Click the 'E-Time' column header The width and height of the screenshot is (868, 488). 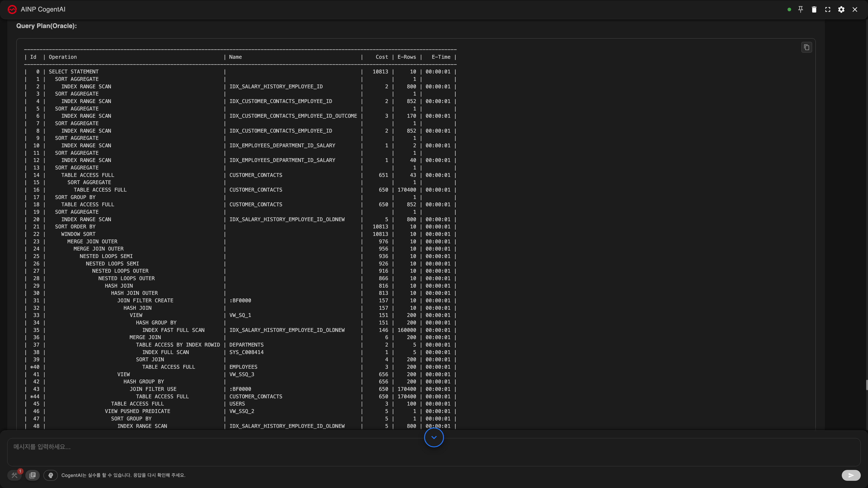click(x=441, y=57)
